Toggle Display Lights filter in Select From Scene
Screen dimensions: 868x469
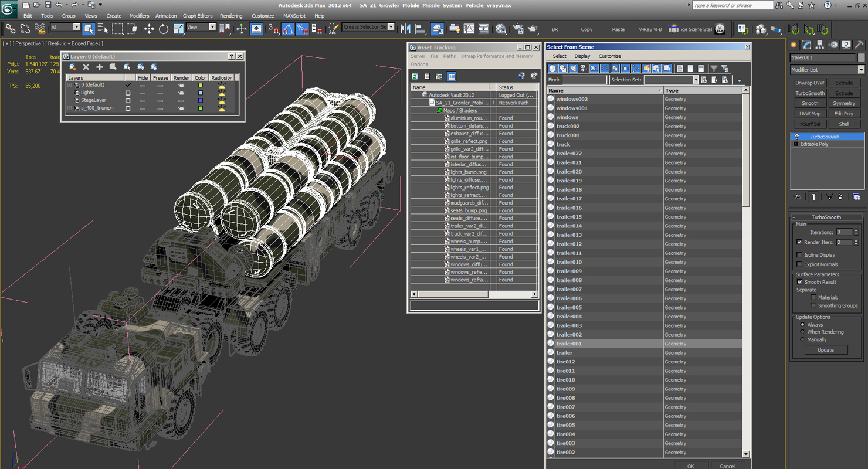pos(573,68)
